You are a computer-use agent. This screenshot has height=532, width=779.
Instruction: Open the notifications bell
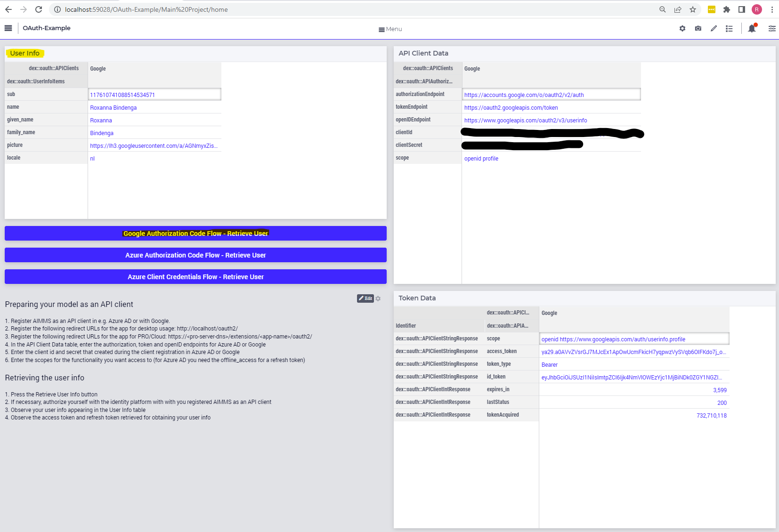752,28
